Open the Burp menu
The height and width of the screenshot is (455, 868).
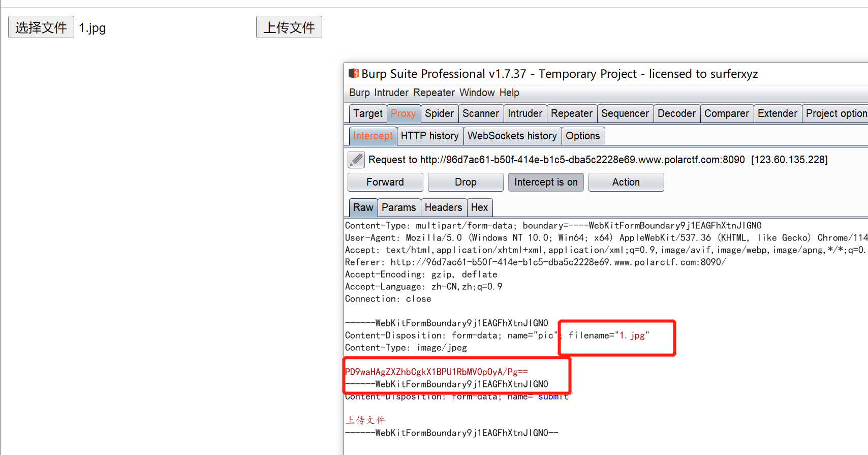point(359,93)
